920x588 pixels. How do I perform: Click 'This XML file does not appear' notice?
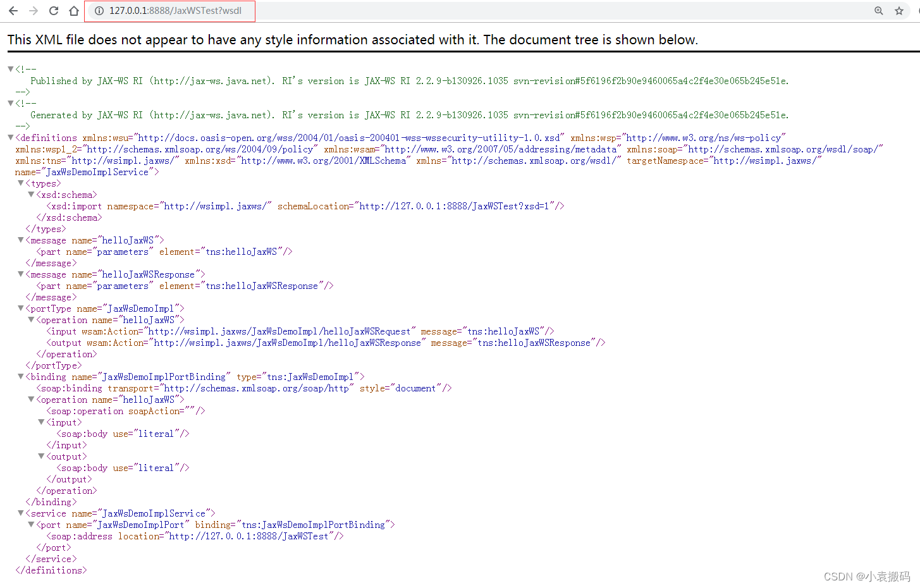point(353,39)
